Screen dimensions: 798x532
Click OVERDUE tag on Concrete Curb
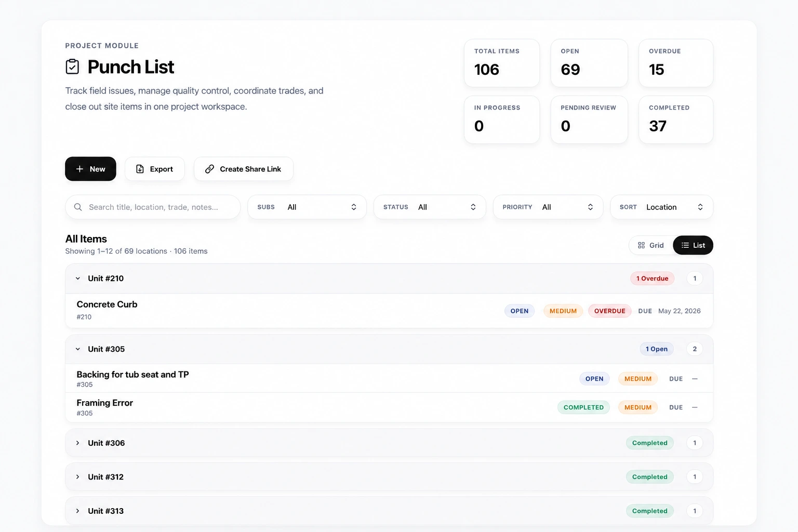click(610, 311)
